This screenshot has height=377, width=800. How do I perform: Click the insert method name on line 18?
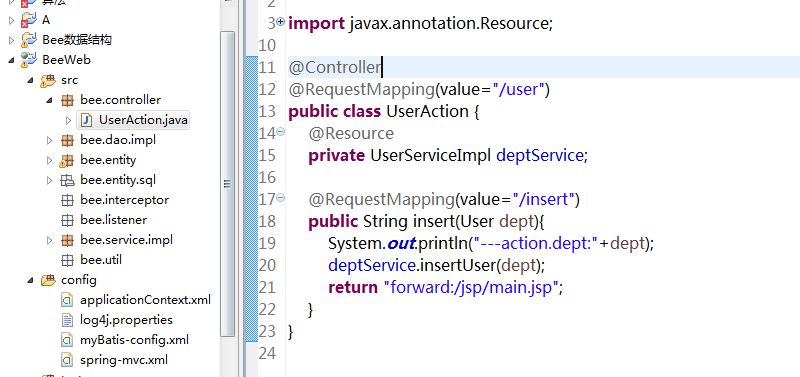click(433, 221)
